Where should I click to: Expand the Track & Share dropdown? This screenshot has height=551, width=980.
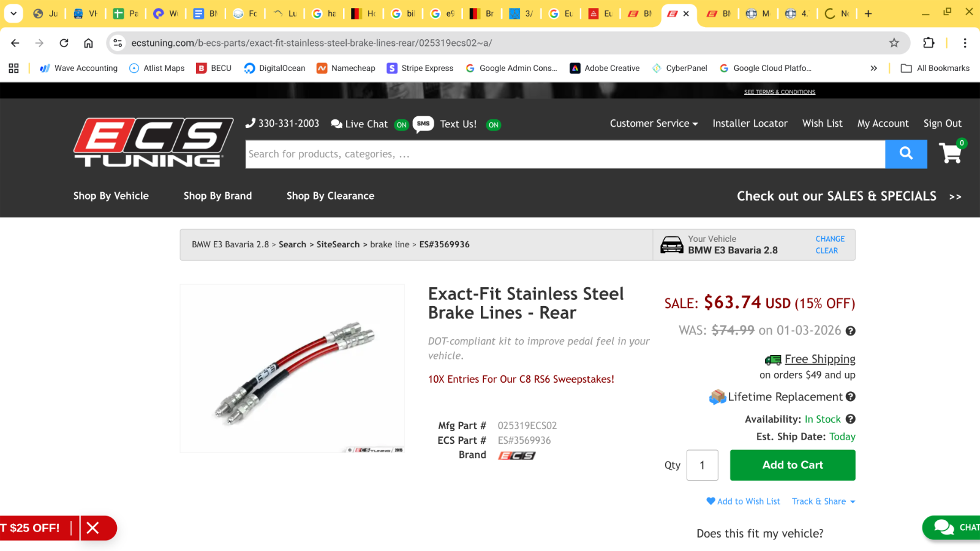(823, 501)
